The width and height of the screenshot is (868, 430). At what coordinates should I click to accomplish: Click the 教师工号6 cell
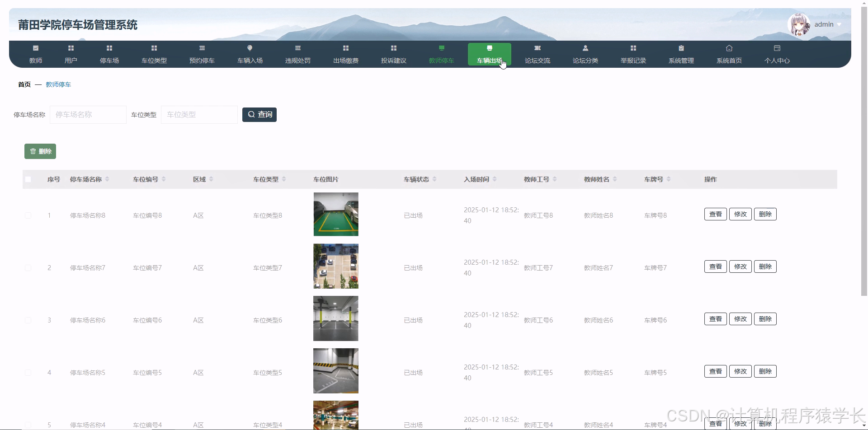[x=538, y=320]
